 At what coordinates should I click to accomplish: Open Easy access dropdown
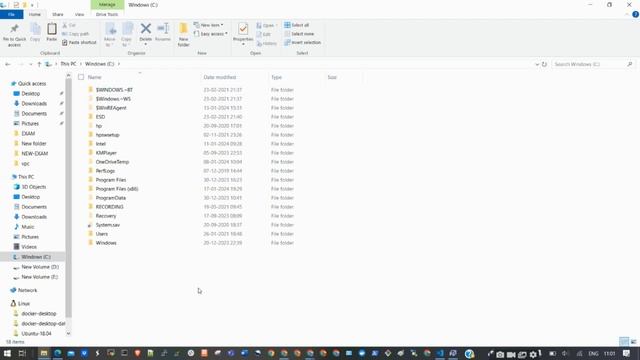(x=211, y=34)
